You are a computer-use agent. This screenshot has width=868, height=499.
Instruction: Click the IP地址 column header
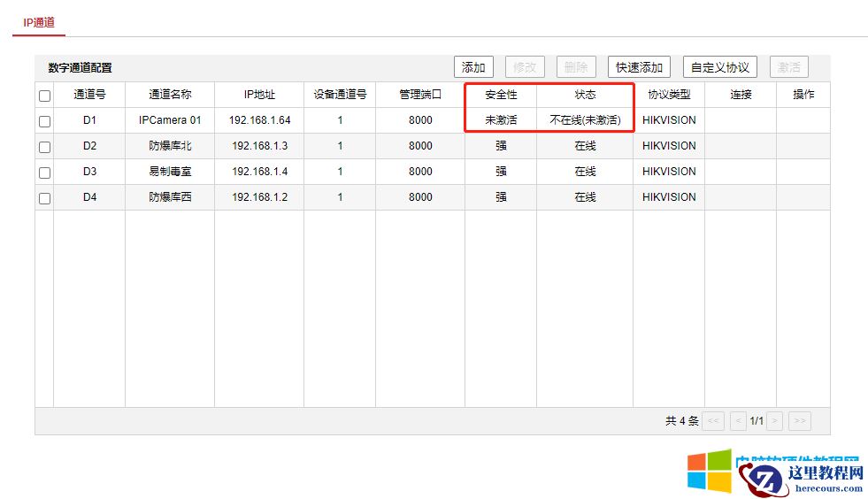(259, 95)
